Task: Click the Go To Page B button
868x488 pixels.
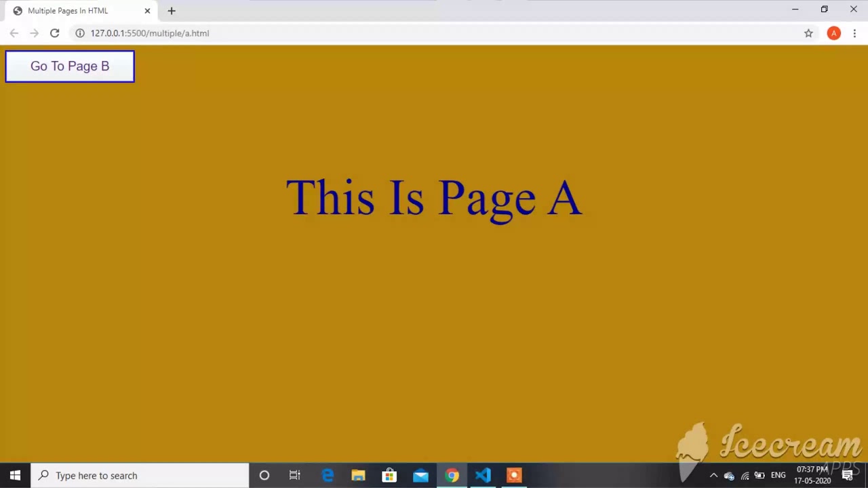Action: coord(70,66)
